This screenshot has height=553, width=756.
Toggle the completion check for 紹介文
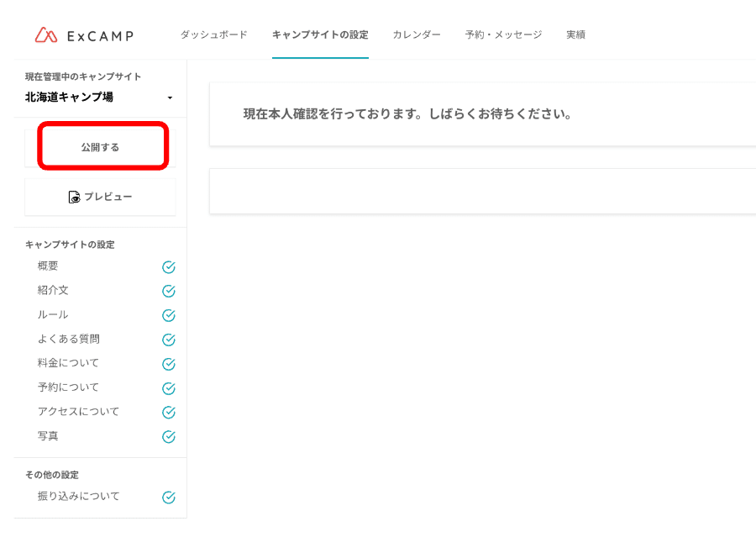pyautogui.click(x=169, y=291)
